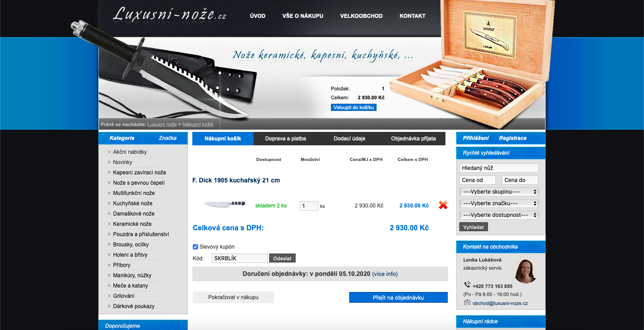This screenshot has width=644, height=330.
Task: Open the Keramické nože category
Action: (132, 224)
